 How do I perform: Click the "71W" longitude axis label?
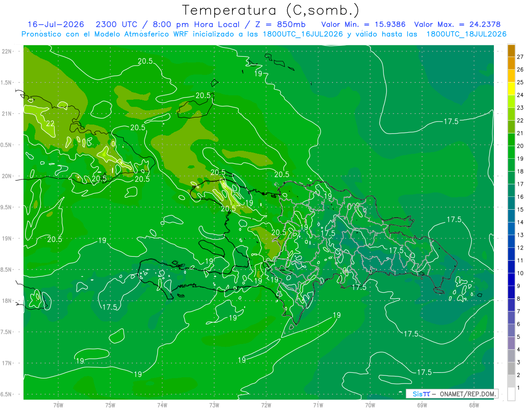point(318,405)
